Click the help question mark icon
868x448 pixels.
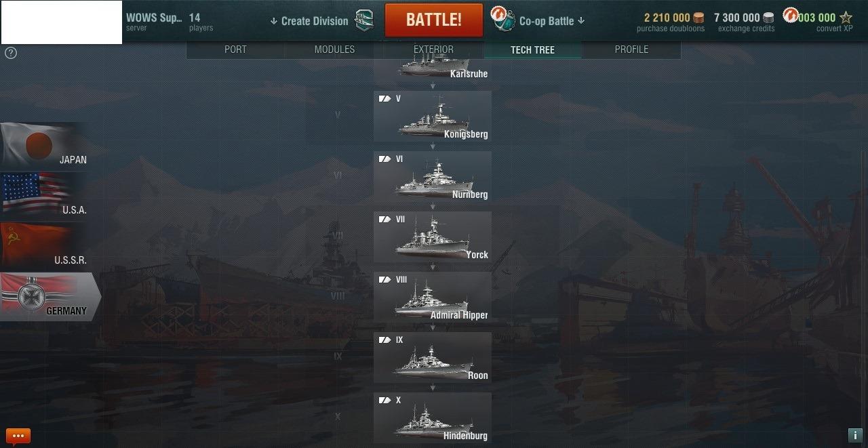(x=11, y=53)
